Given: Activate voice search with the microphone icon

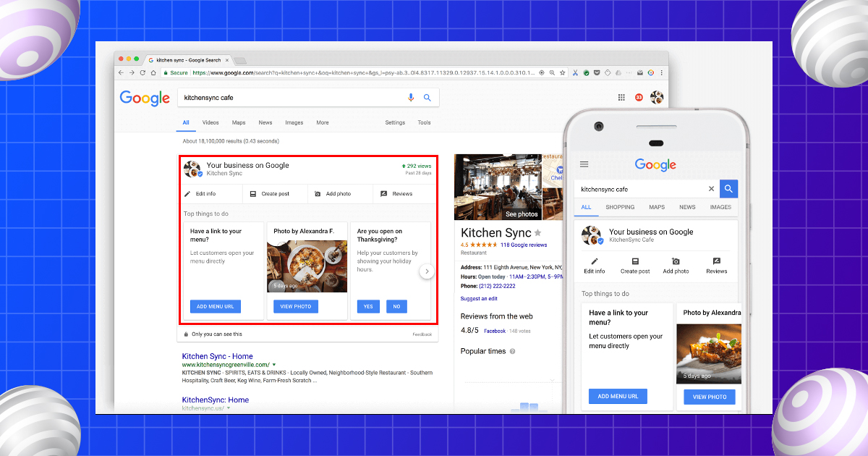Looking at the screenshot, I should click(x=411, y=97).
